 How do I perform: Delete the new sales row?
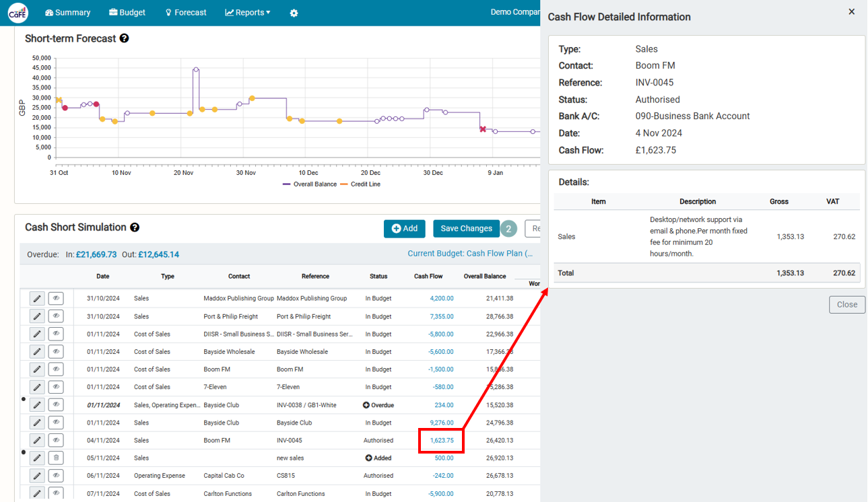56,458
